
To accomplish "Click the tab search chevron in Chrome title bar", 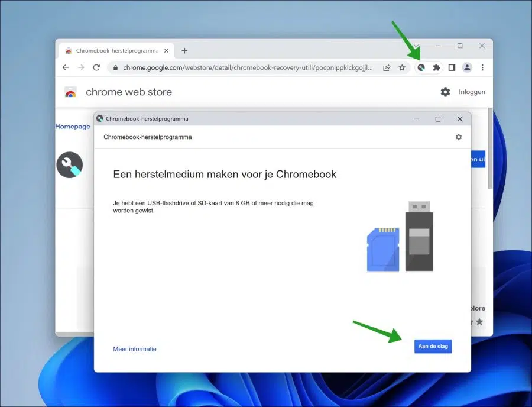I will (416, 46).
